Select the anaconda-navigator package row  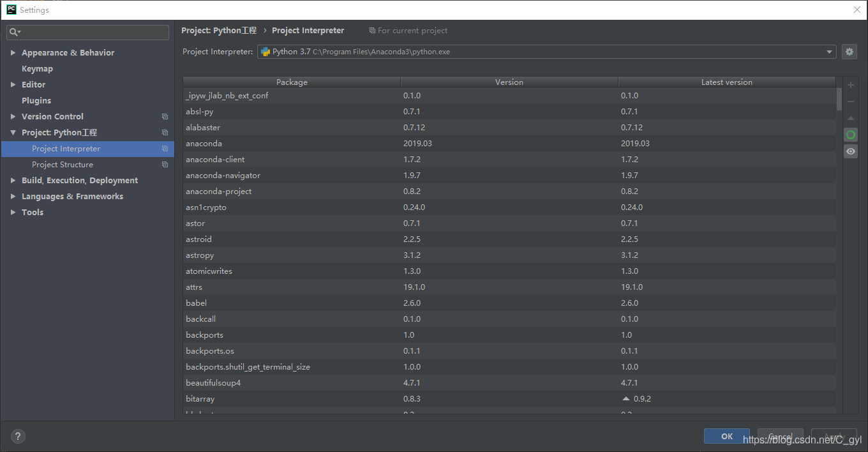[509, 176]
